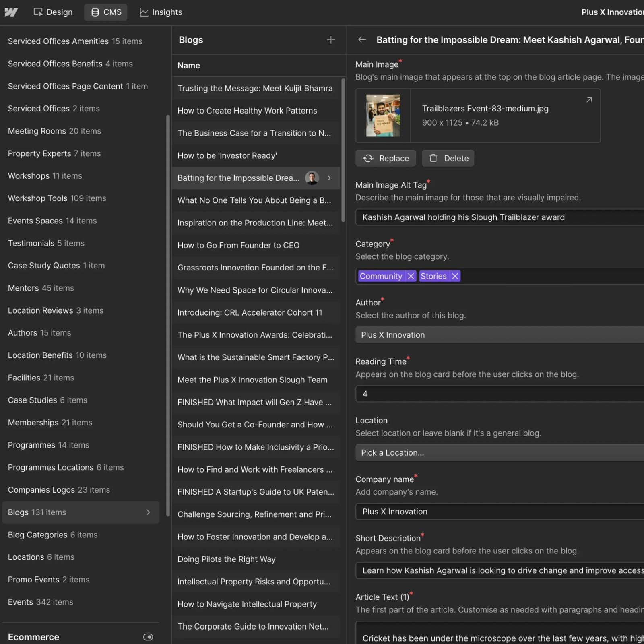Remove the Stories category tag

[455, 276]
